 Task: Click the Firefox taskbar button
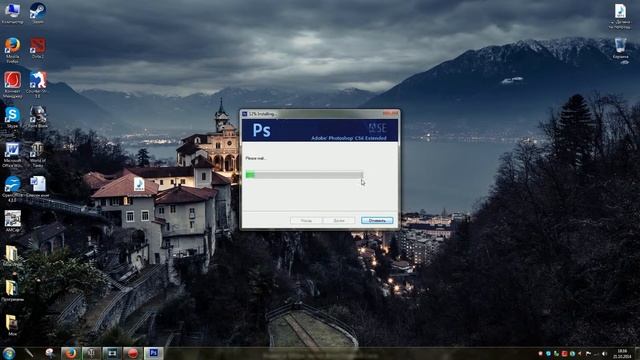[71, 353]
